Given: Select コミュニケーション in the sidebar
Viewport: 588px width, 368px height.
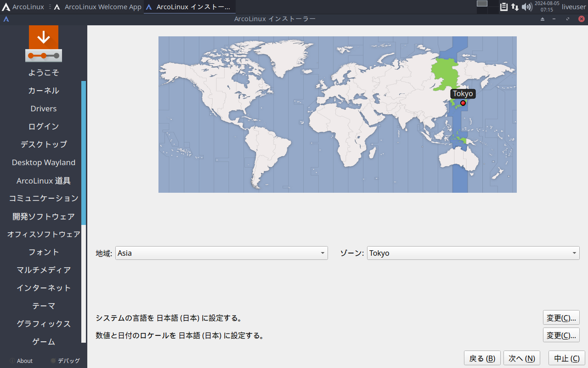Looking at the screenshot, I should (44, 198).
